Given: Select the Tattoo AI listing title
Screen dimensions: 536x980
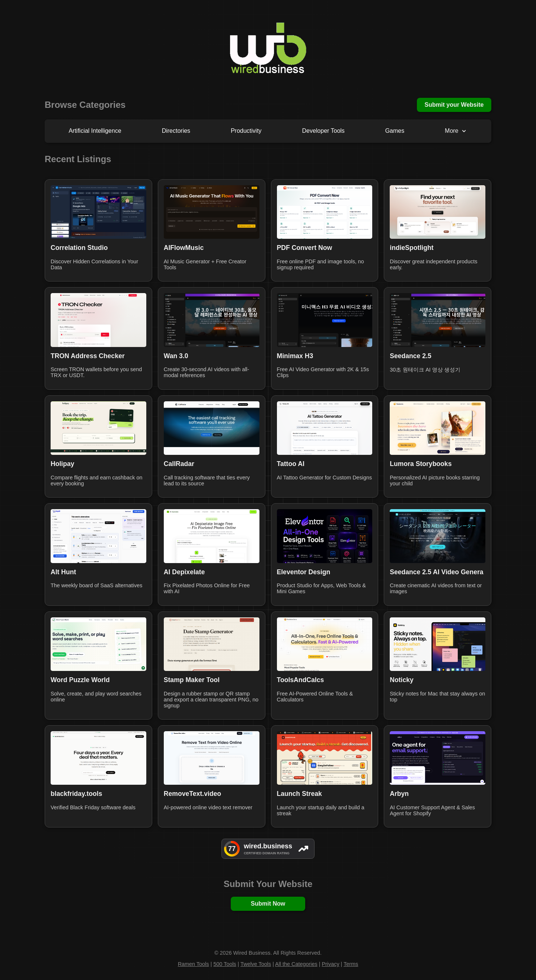Looking at the screenshot, I should tap(290, 464).
